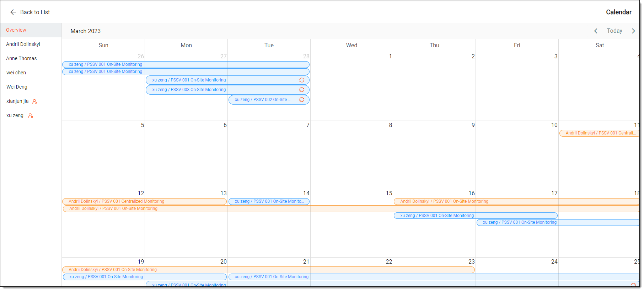Open xu zeng On-Site Monitoring event starting 16th
Screen dimensions: 644x291
point(476,216)
